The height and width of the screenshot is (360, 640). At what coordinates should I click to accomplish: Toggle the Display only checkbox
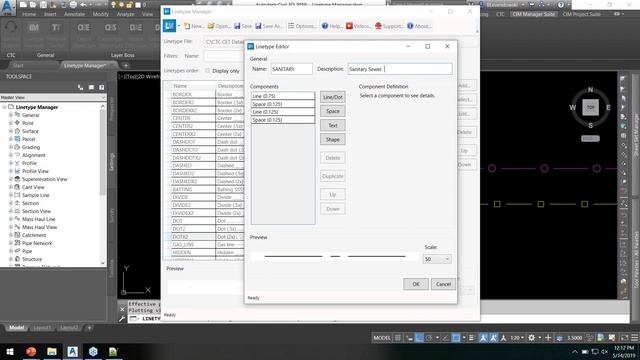(x=207, y=71)
